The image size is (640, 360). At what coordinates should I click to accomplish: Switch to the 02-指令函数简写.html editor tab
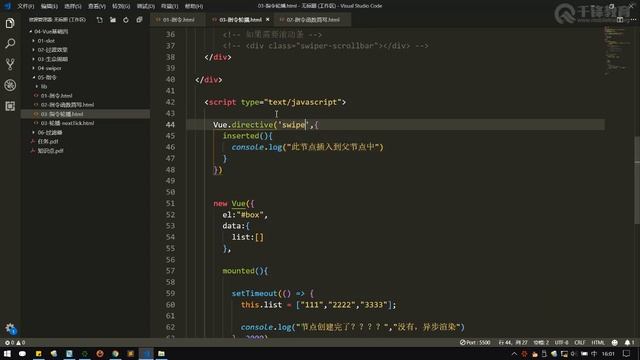(312, 20)
